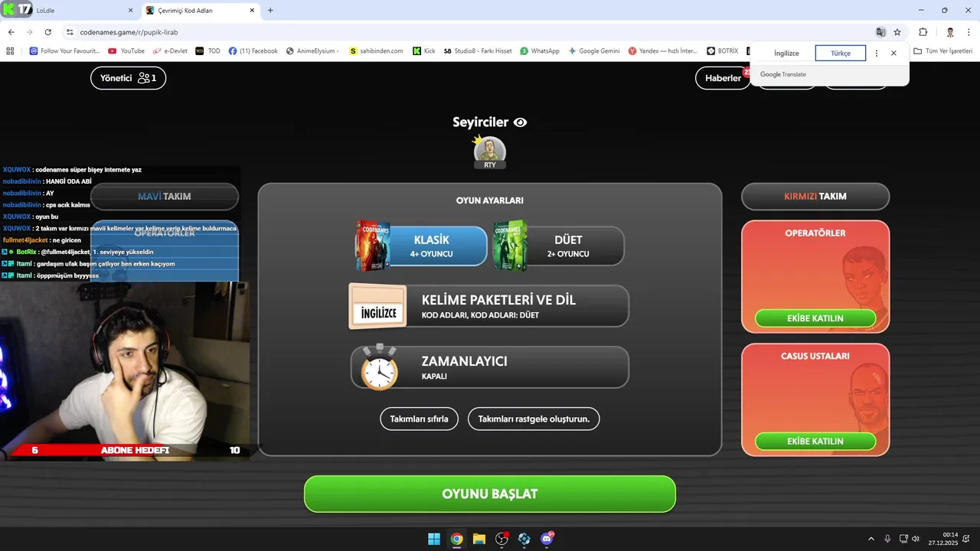Click the microphone icon in system tray

click(887, 539)
